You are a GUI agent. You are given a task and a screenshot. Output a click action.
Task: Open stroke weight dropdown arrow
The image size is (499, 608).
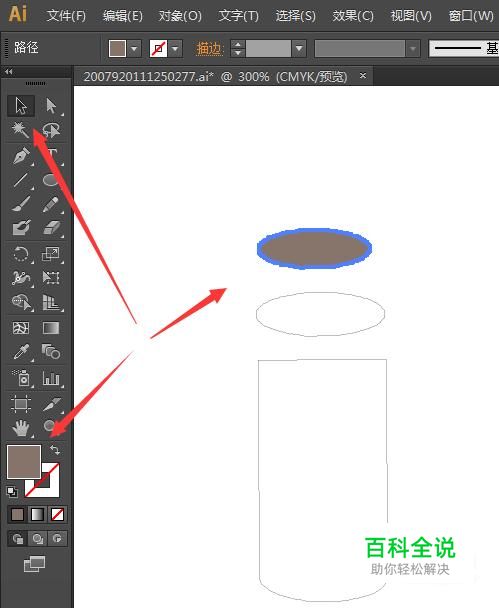[299, 49]
